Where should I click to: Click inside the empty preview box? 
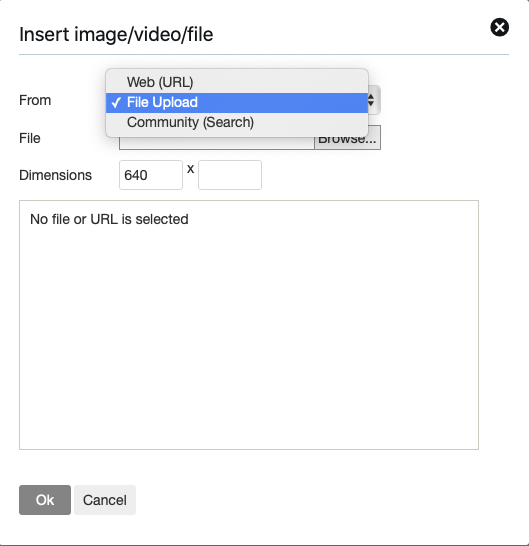coord(249,334)
